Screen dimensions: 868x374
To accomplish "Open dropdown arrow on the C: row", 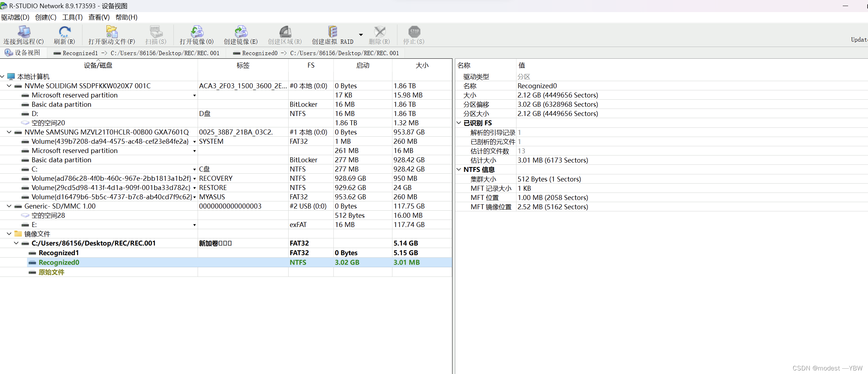I will [x=194, y=169].
